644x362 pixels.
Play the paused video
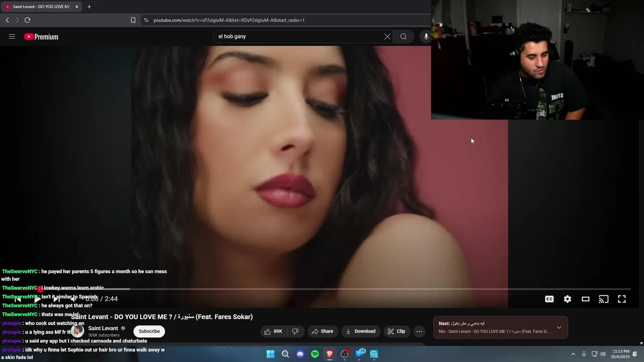37,299
